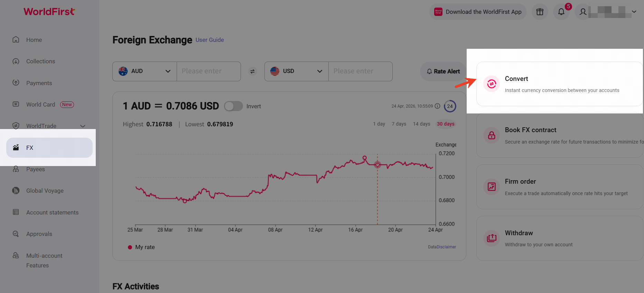Click the Approvals sidebar icon
Screen dimensions: 644x293
click(x=16, y=234)
